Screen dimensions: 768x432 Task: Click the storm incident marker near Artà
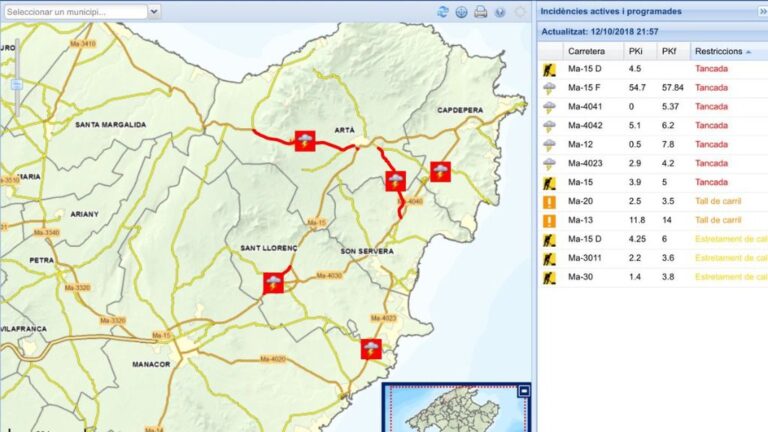point(304,140)
